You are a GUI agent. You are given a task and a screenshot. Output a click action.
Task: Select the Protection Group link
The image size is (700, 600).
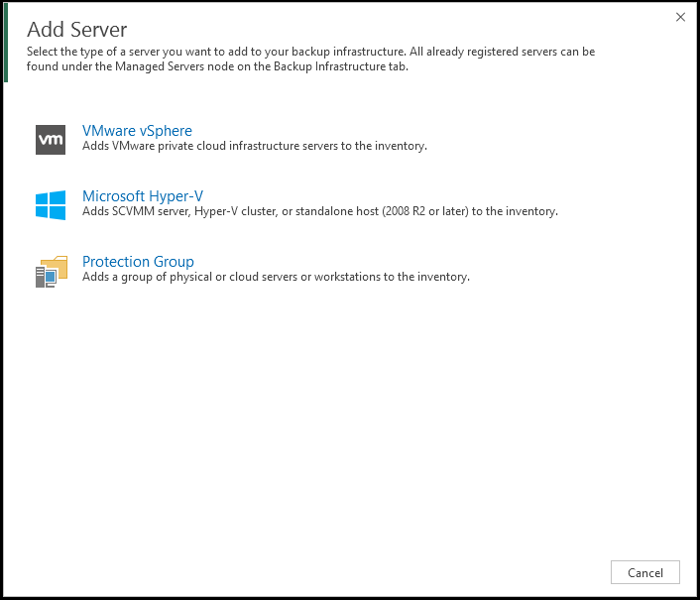tap(138, 261)
